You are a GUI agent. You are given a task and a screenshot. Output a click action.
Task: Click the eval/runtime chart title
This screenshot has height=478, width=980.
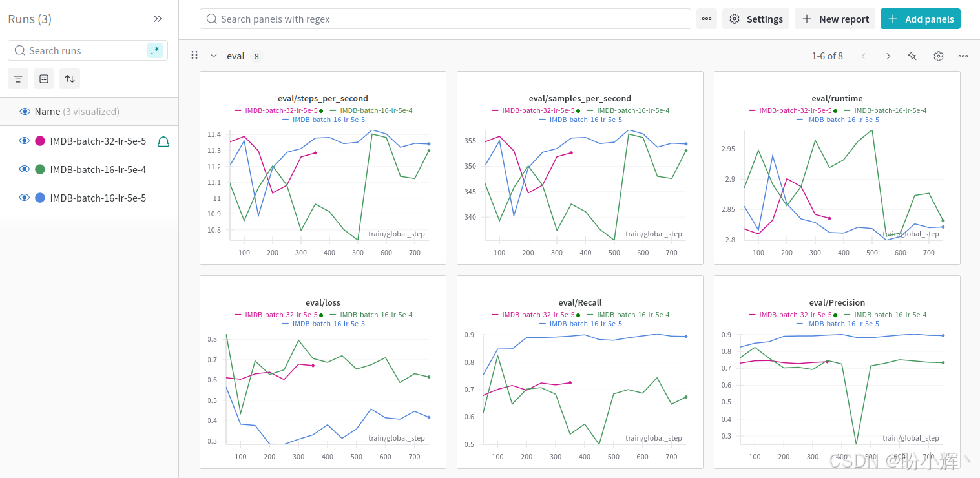pyautogui.click(x=837, y=98)
